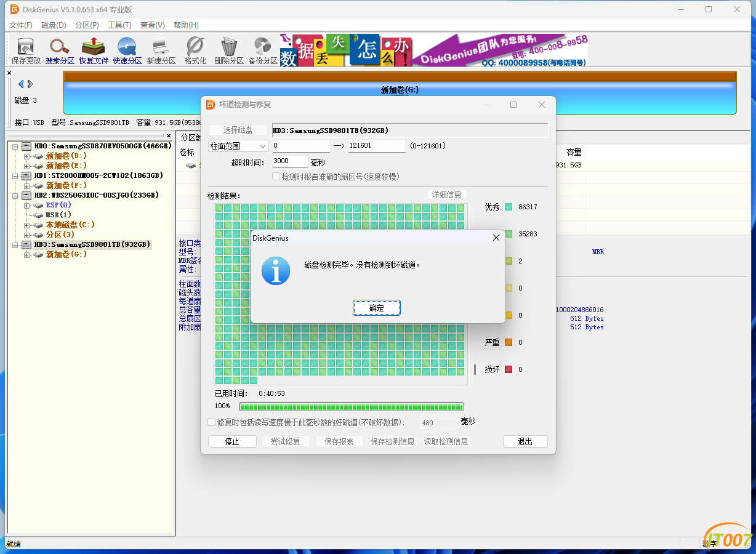Click the Delete Partition (删除分区) icon

229,50
